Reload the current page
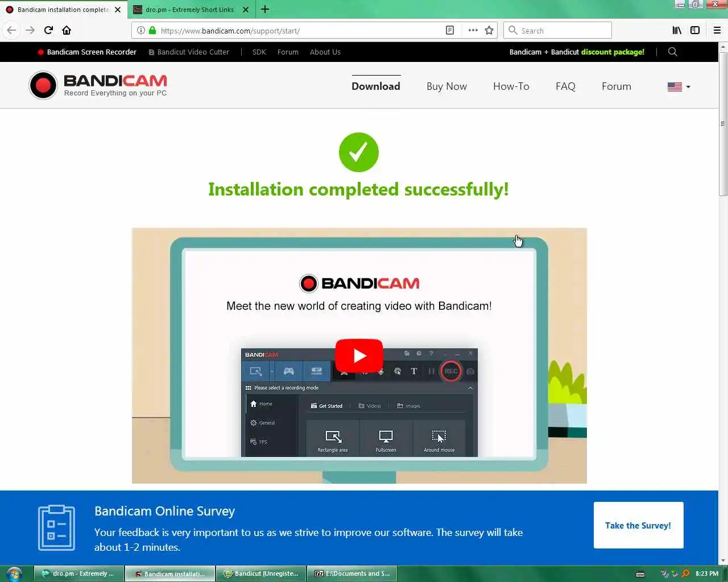 coord(48,30)
